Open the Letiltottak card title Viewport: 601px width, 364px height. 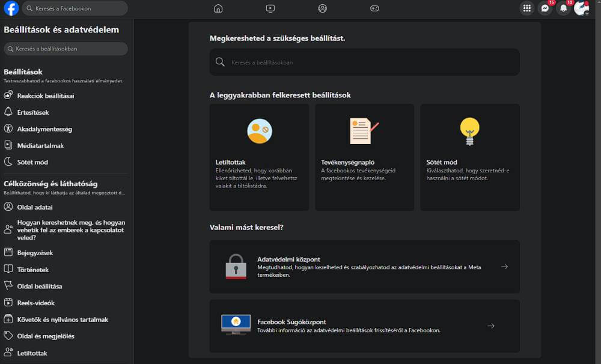pyautogui.click(x=230, y=162)
